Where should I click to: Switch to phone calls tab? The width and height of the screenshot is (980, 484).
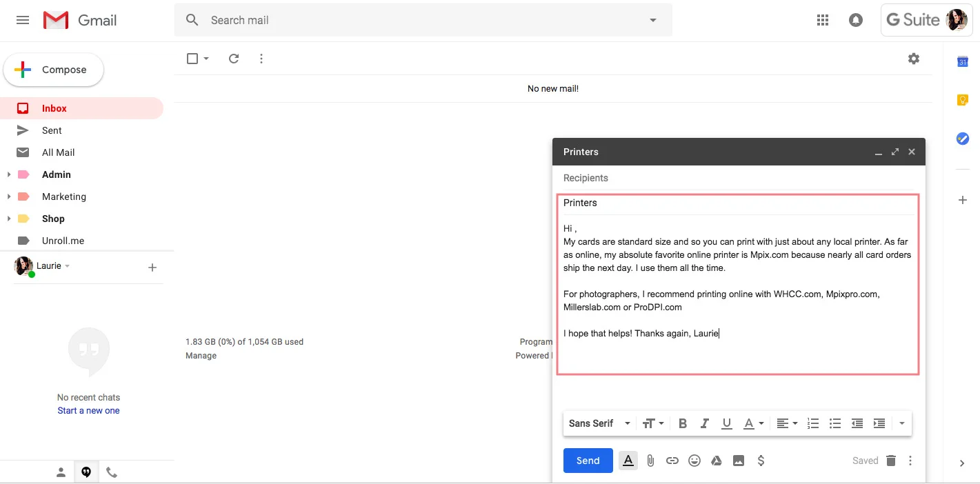coord(112,472)
